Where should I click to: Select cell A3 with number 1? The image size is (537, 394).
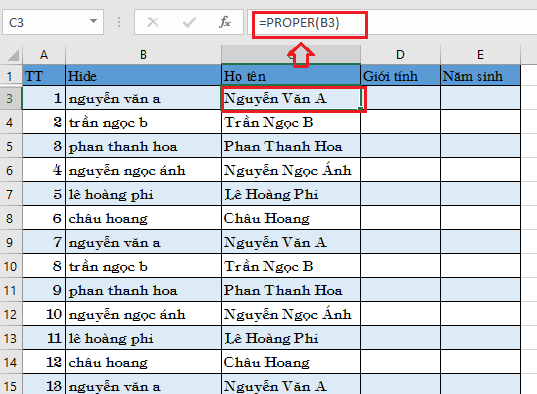44,98
